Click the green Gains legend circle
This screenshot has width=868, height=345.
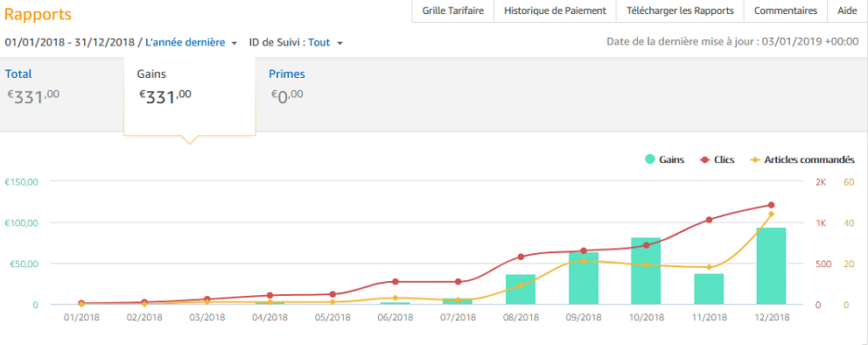point(650,159)
